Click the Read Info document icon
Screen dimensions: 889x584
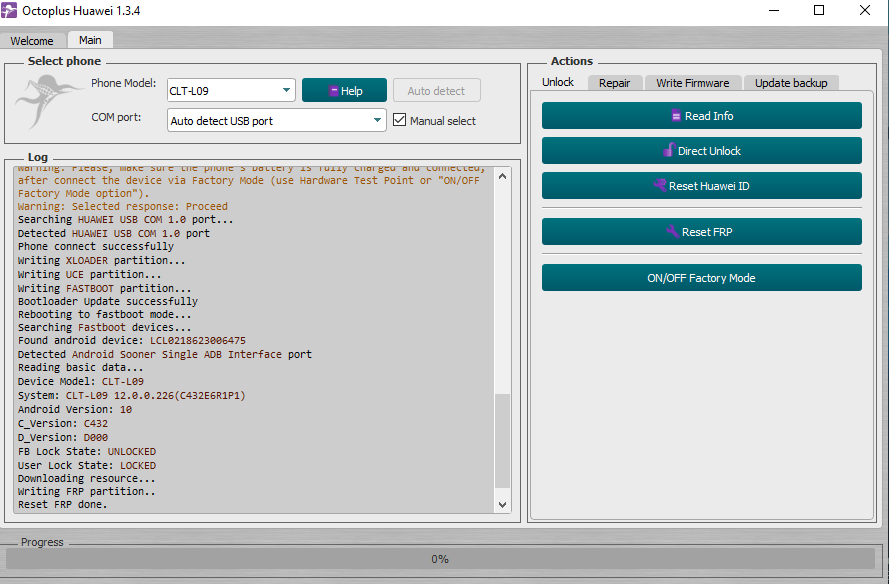point(676,116)
